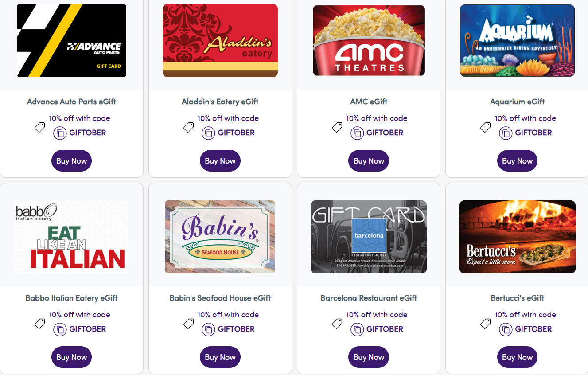Click the Babin's Seafood House card artwork
The width and height of the screenshot is (588, 375).
coord(220,237)
